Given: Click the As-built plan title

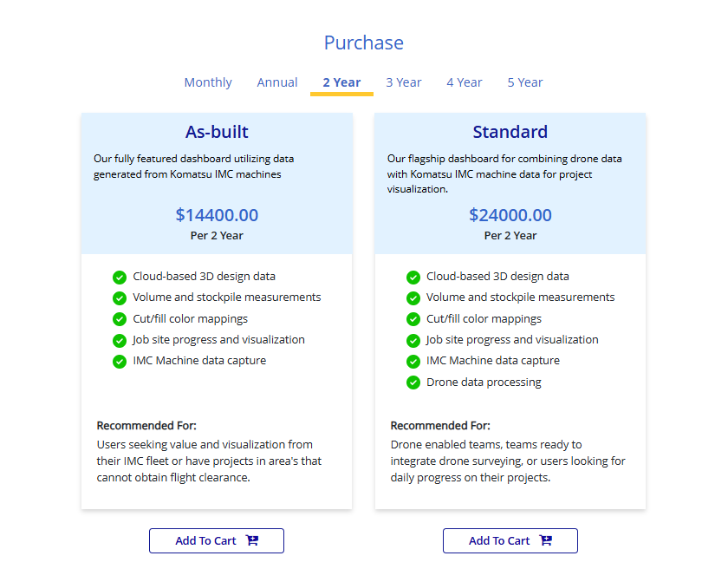Looking at the screenshot, I should 217,132.
